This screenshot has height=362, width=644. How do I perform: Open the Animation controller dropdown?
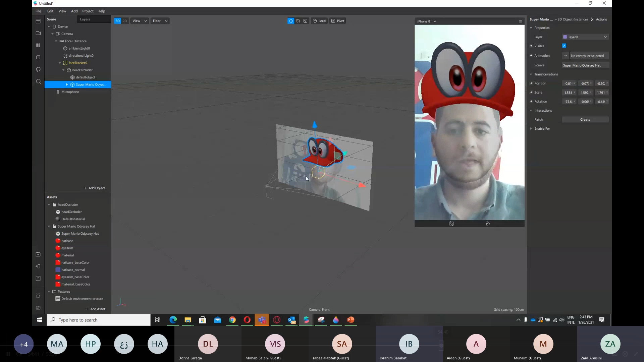pos(566,56)
